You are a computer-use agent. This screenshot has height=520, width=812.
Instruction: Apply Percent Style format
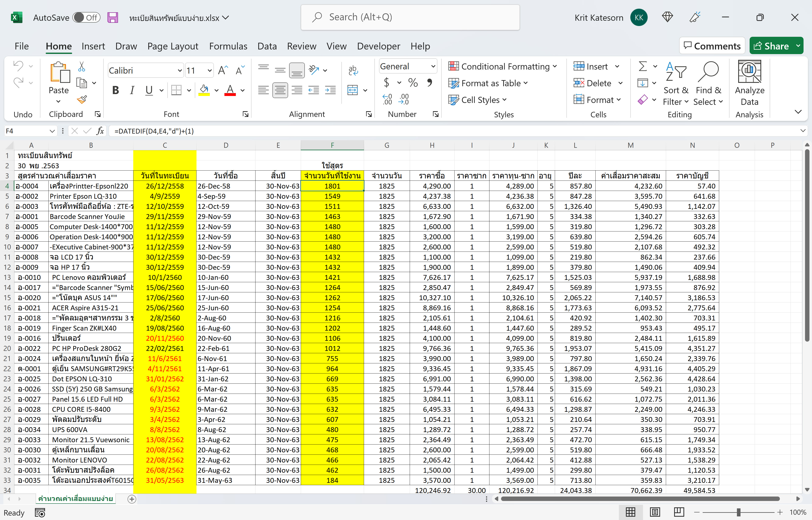tap(413, 83)
